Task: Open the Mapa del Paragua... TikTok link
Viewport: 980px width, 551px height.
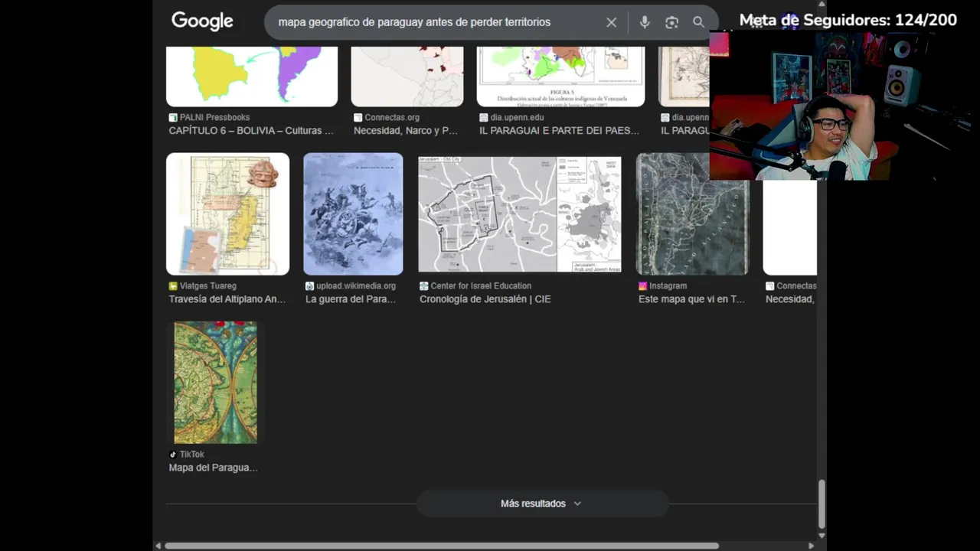Action: [213, 468]
